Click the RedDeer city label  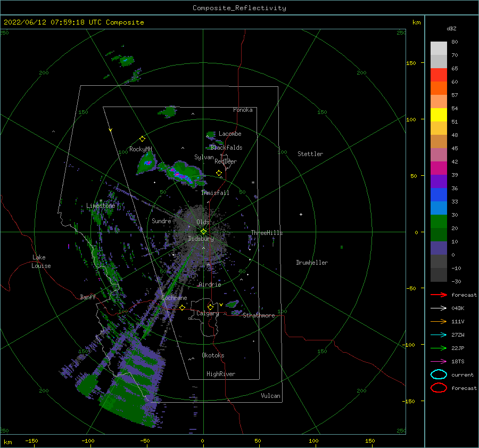pyautogui.click(x=226, y=161)
